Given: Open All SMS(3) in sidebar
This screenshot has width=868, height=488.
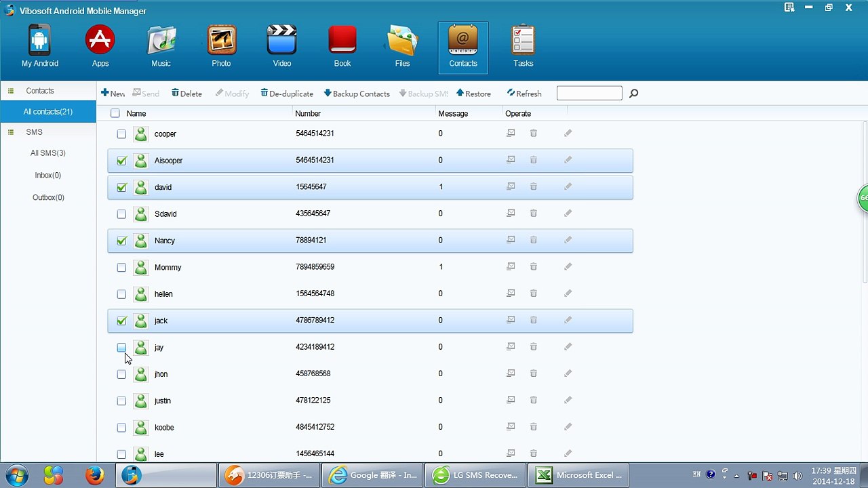Looking at the screenshot, I should click(x=48, y=153).
